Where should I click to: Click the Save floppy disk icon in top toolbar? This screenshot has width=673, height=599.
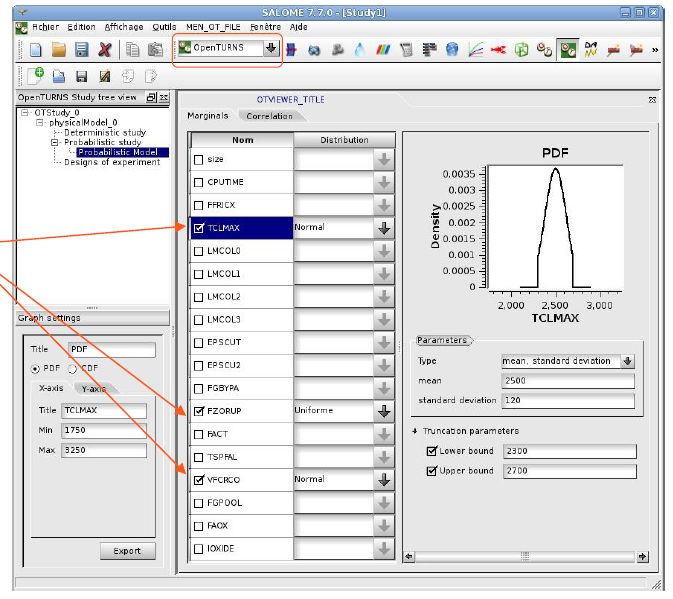pyautogui.click(x=82, y=50)
